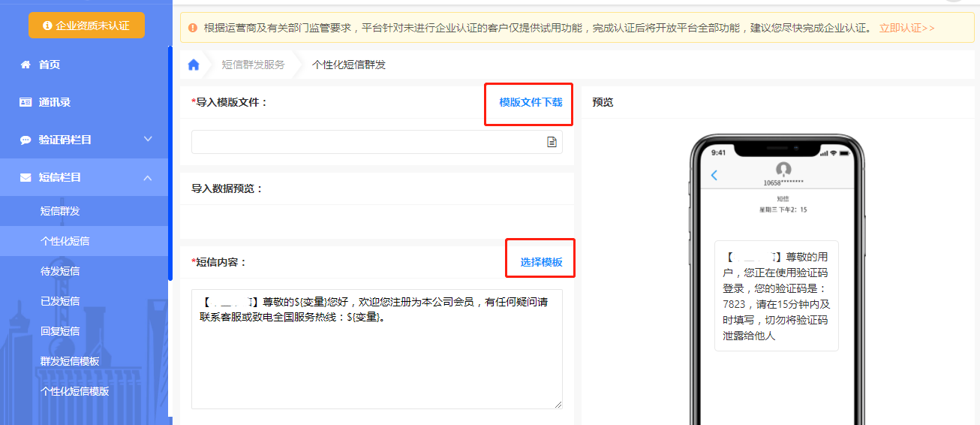Click inside the 短信内容 text area
980x425 pixels.
377,360
